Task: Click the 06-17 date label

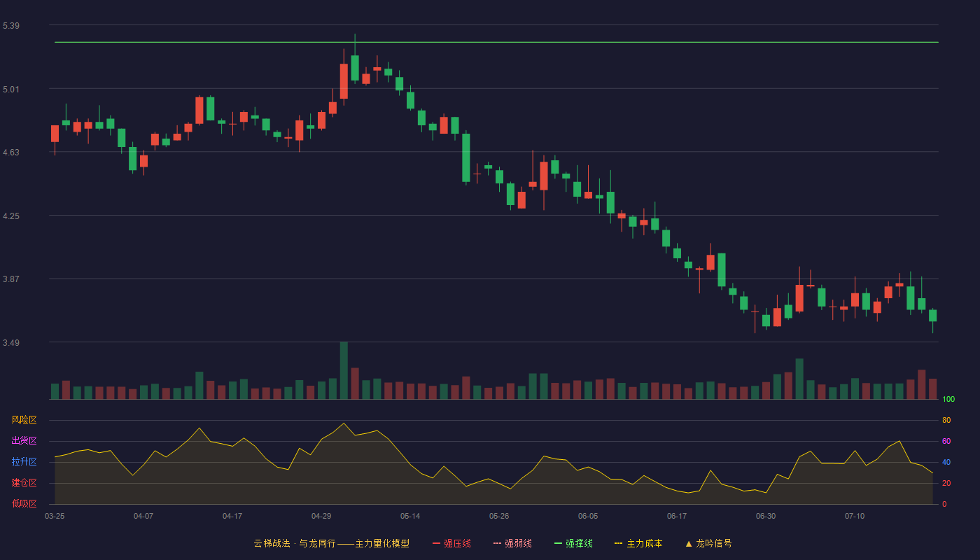Action: (677, 516)
